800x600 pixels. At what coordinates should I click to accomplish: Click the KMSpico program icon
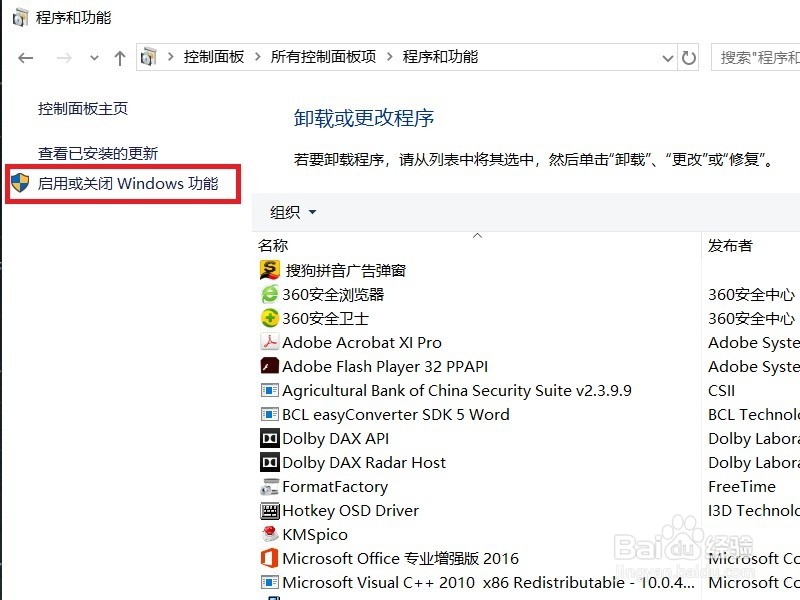click(x=270, y=535)
